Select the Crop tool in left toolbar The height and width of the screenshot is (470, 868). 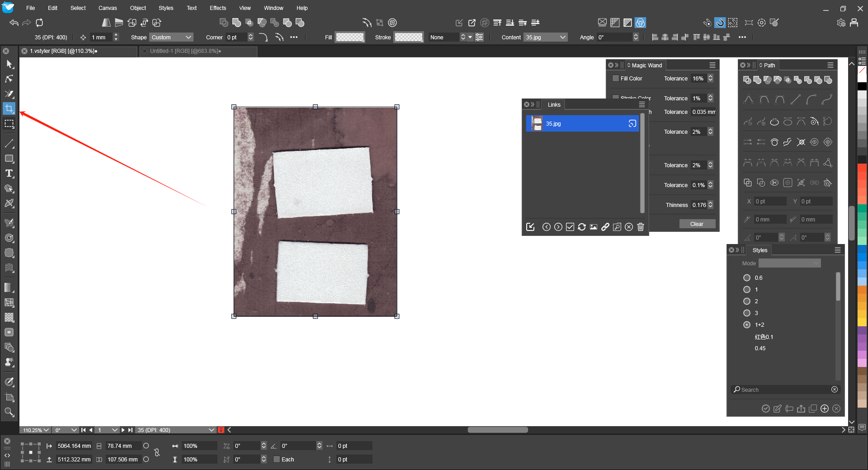9,108
